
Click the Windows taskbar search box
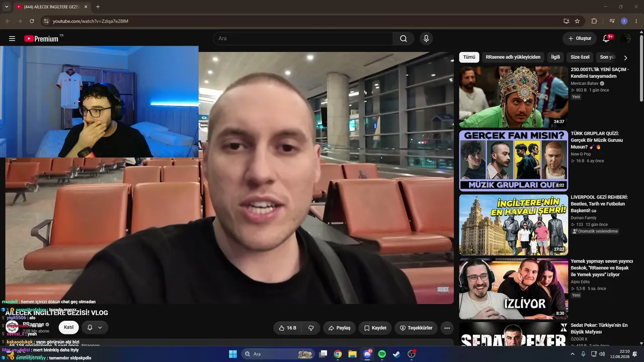(x=278, y=354)
